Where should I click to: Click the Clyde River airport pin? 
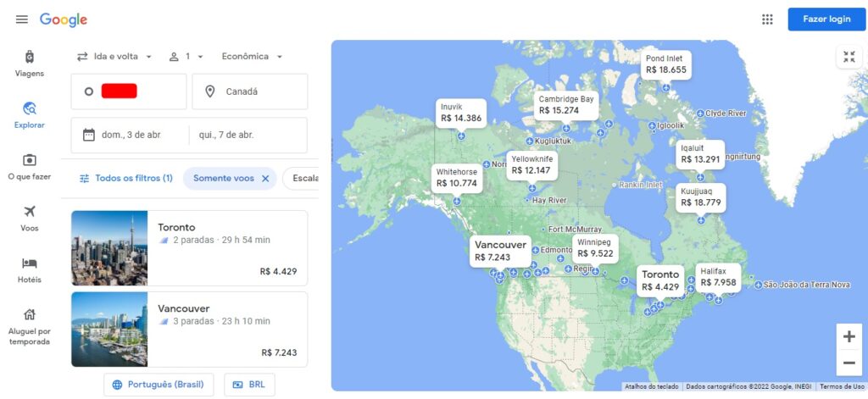point(700,114)
